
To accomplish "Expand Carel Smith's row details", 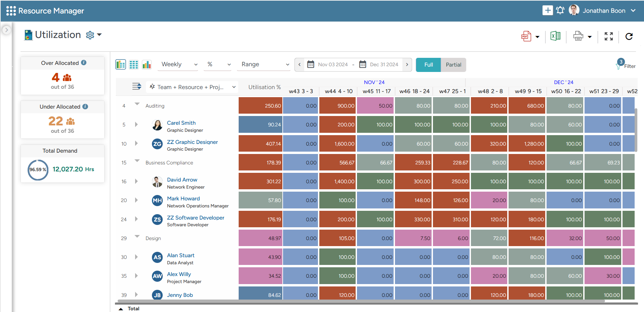I will [x=136, y=124].
